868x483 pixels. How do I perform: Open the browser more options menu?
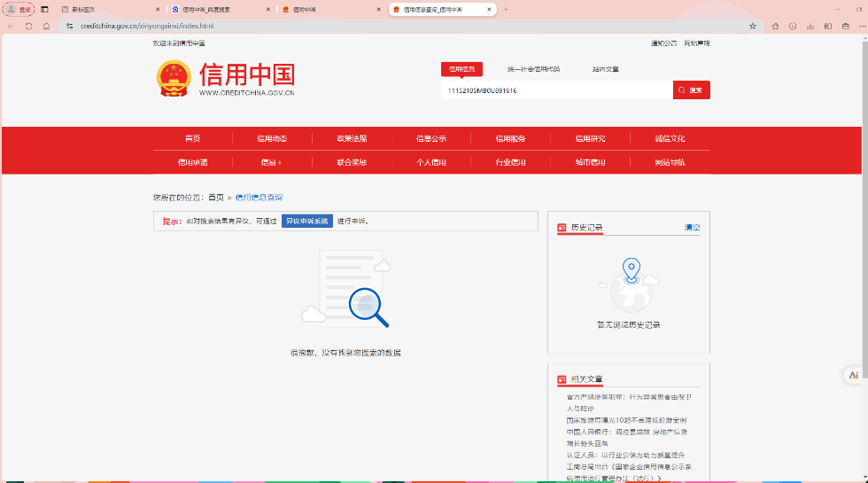coord(863,26)
